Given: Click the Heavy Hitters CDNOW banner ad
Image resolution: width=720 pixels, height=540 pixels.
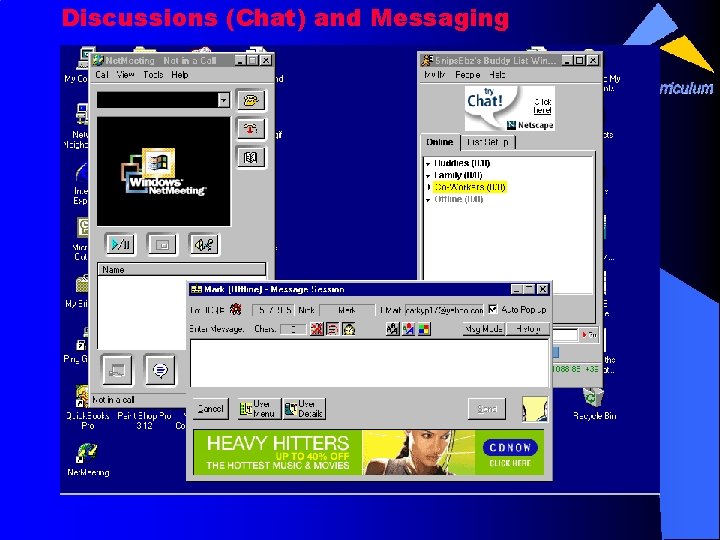Looking at the screenshot, I should [369, 452].
